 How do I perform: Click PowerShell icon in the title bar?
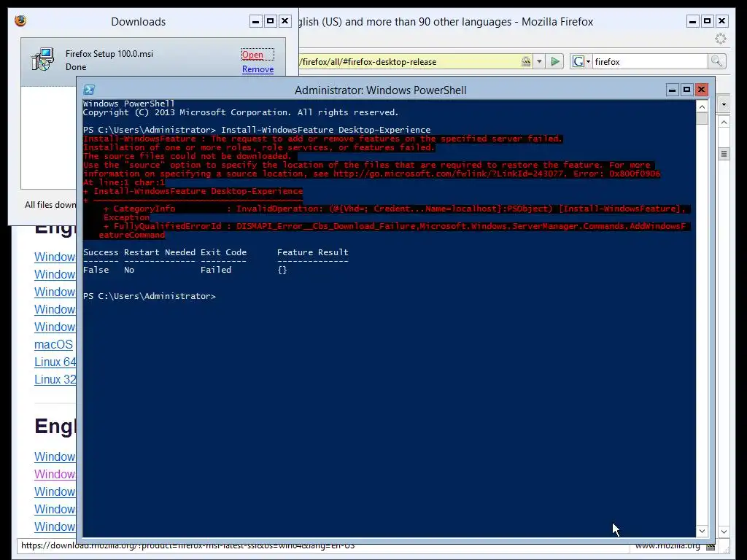click(89, 90)
